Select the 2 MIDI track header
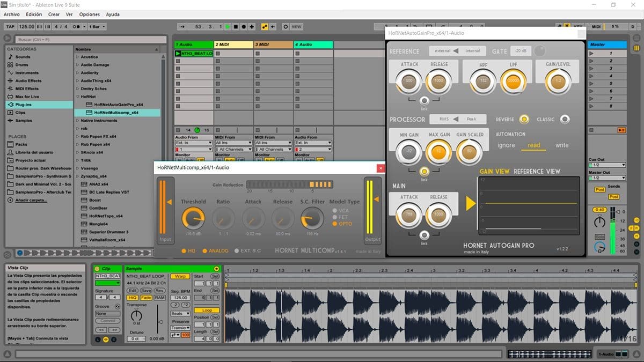The height and width of the screenshot is (362, 644). click(233, 45)
